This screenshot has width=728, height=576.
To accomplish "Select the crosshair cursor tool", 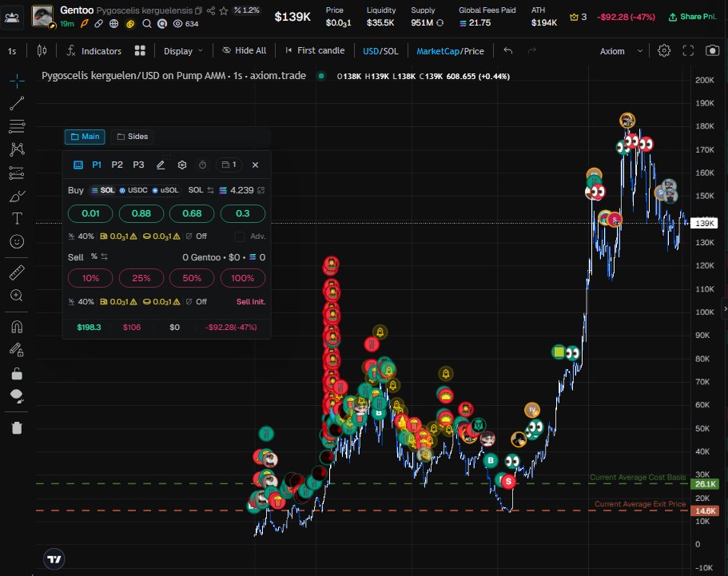I will pos(17,81).
